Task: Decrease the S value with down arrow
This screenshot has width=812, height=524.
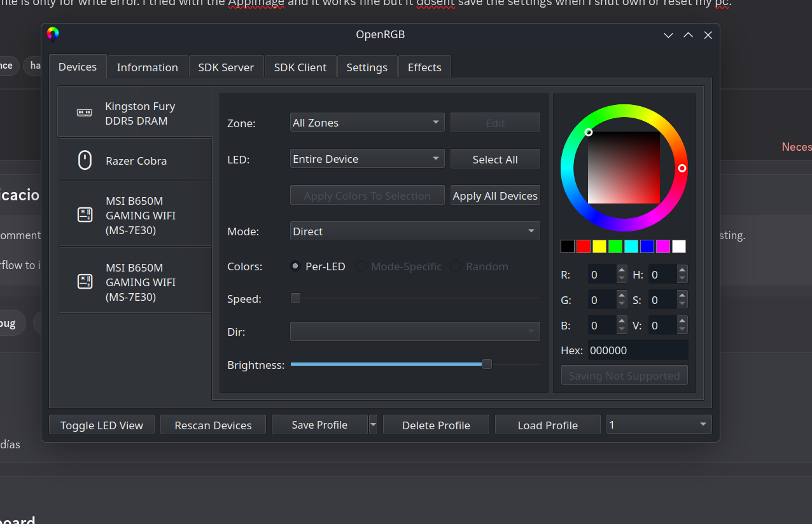Action: click(x=682, y=304)
